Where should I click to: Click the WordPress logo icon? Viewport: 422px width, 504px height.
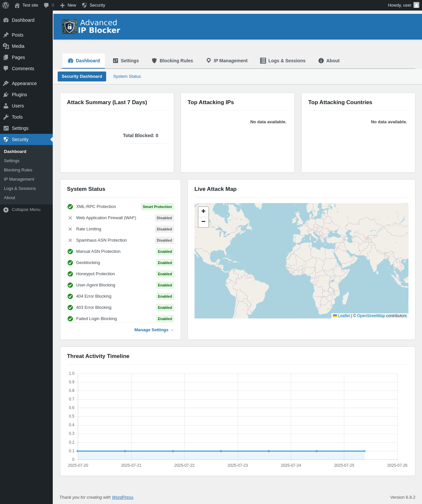click(6, 5)
